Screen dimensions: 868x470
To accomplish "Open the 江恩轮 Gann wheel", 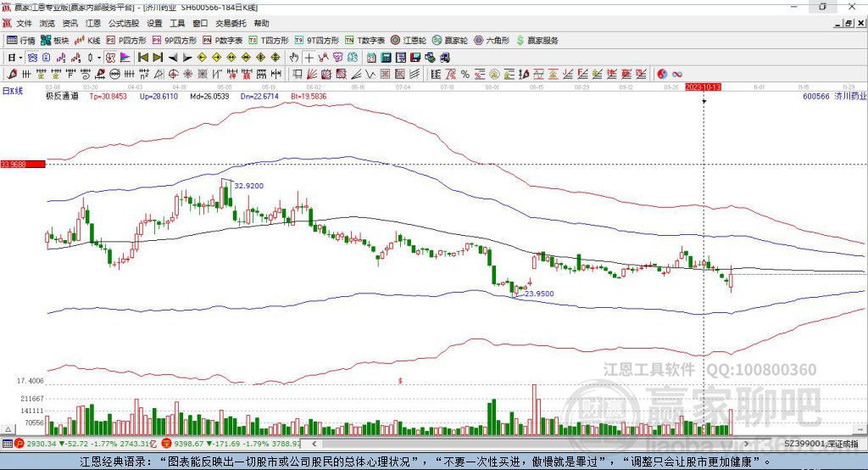I will click(409, 41).
